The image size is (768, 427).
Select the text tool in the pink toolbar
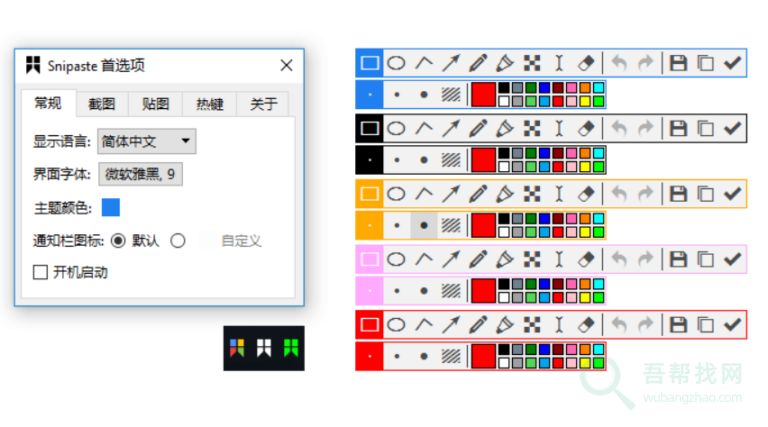coord(560,259)
